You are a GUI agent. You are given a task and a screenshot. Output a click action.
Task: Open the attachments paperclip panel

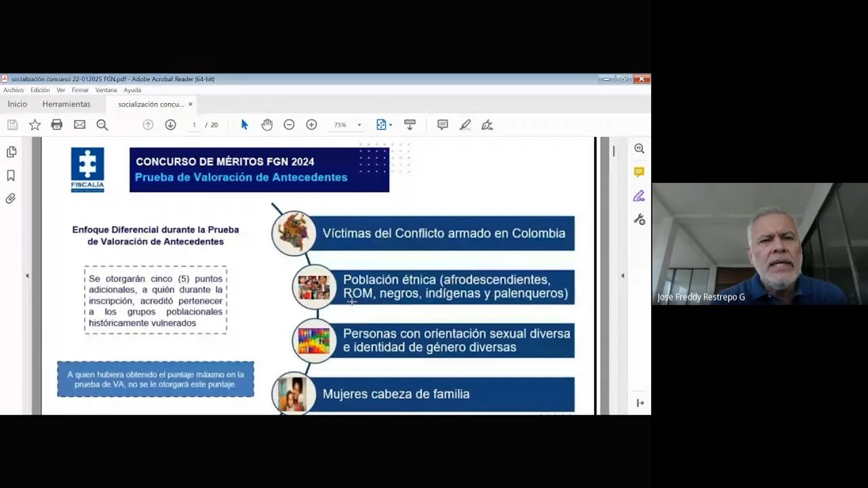click(11, 199)
